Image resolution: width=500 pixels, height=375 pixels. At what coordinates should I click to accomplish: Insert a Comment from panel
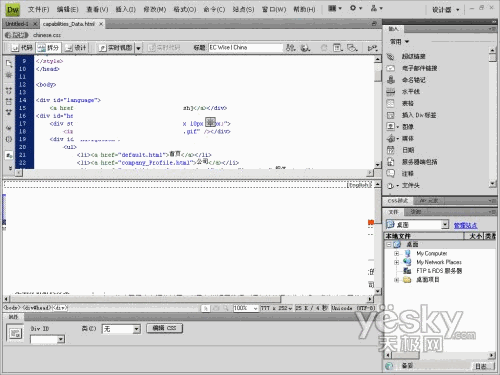(400, 174)
